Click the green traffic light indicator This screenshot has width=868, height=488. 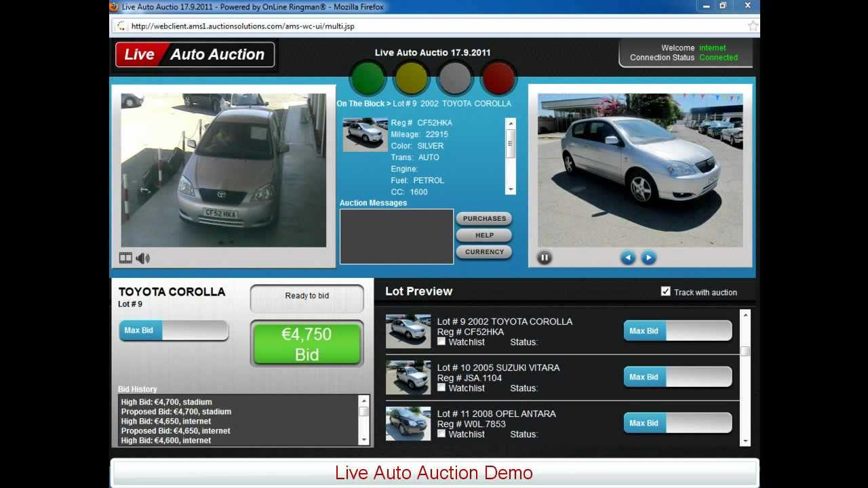(368, 79)
